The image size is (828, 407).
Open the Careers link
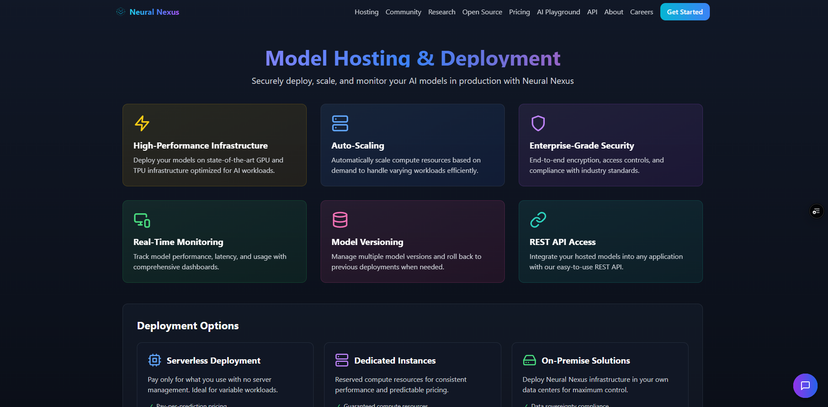click(641, 12)
